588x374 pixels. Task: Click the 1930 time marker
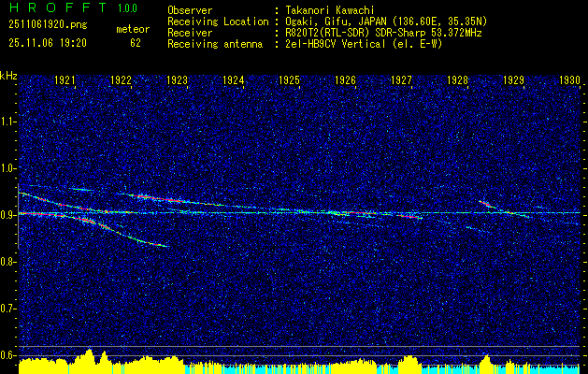569,79
